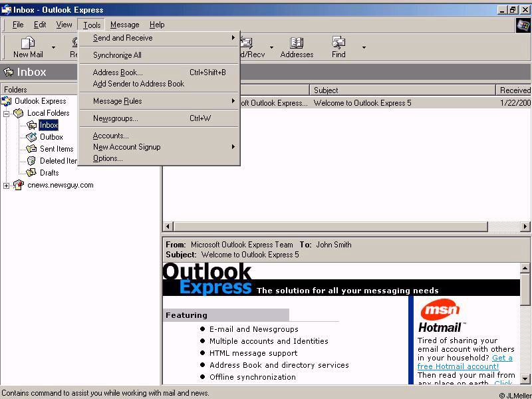Open the New Mail dropdown arrow
Image resolution: width=532 pixels, height=399 pixels.
(x=54, y=47)
